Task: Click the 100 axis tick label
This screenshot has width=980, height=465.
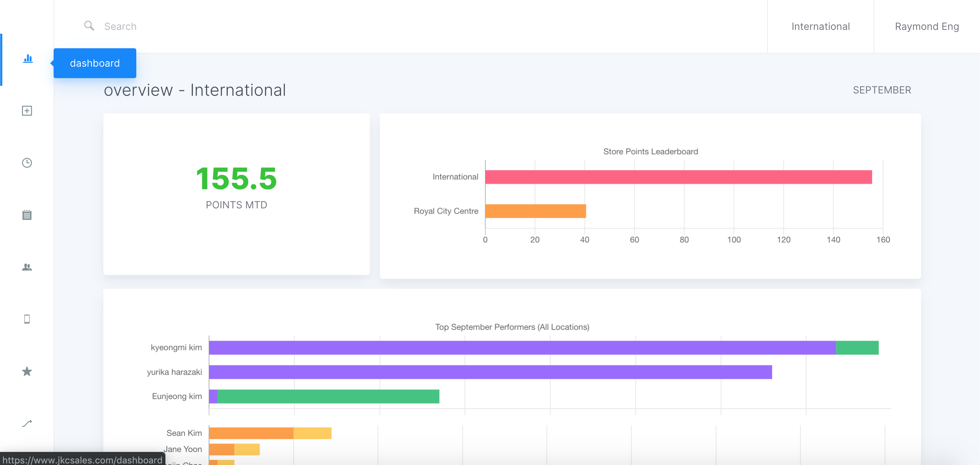Action: (x=734, y=240)
